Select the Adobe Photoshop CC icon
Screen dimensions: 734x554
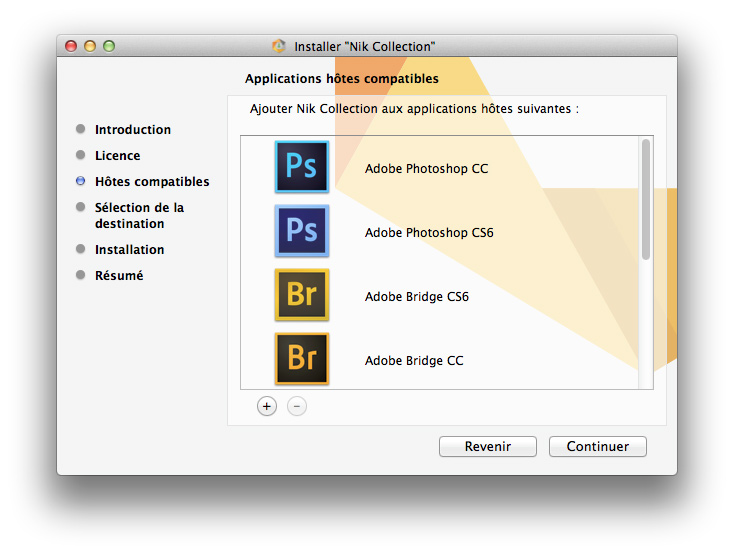point(302,167)
